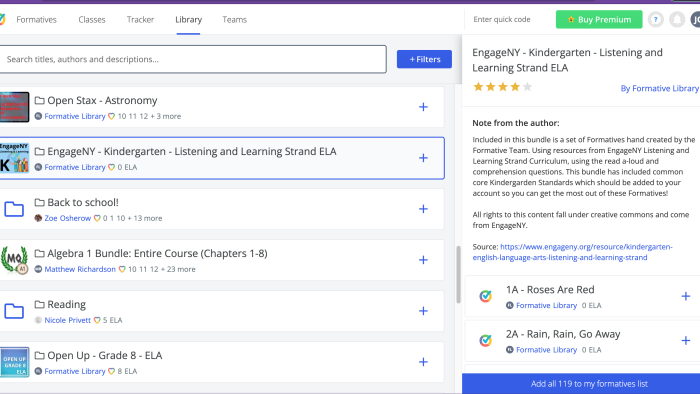Open the Reading folder title
This screenshot has width=700, height=394.
tap(67, 305)
